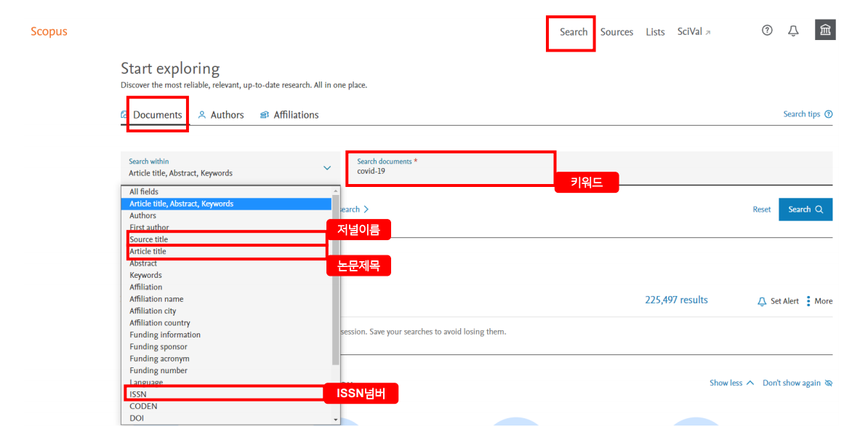
Task: Pick Article title option in list
Action: [148, 252]
